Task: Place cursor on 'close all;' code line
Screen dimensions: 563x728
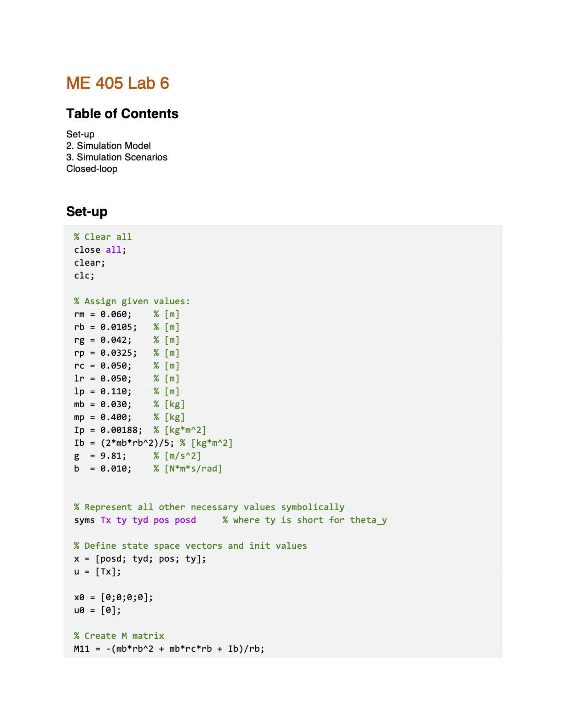Action: click(x=100, y=250)
